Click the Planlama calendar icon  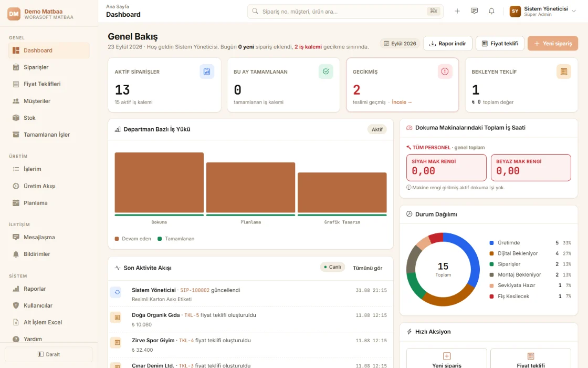pyautogui.click(x=16, y=203)
